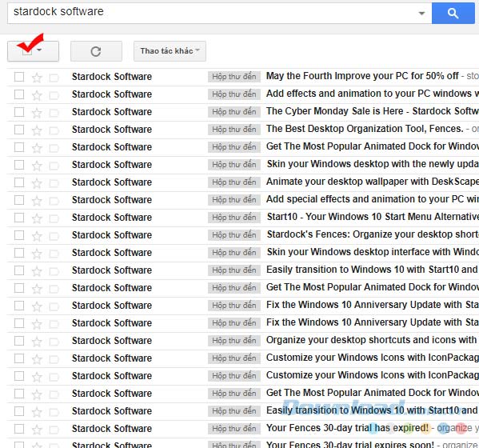The width and height of the screenshot is (479, 448).
Task: Click Hộp thư đến label on Cyber Monday row
Action: pos(234,112)
